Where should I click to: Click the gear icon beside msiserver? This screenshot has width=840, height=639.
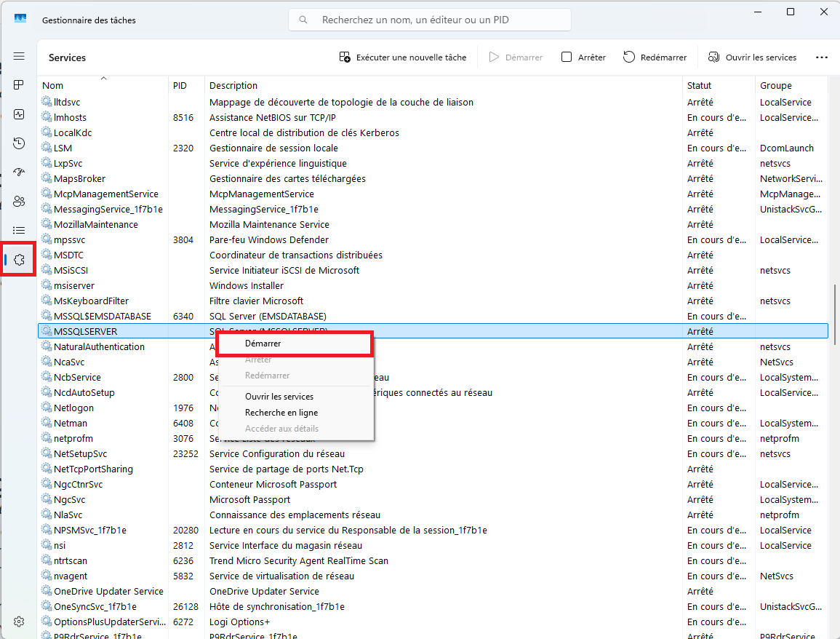click(47, 285)
